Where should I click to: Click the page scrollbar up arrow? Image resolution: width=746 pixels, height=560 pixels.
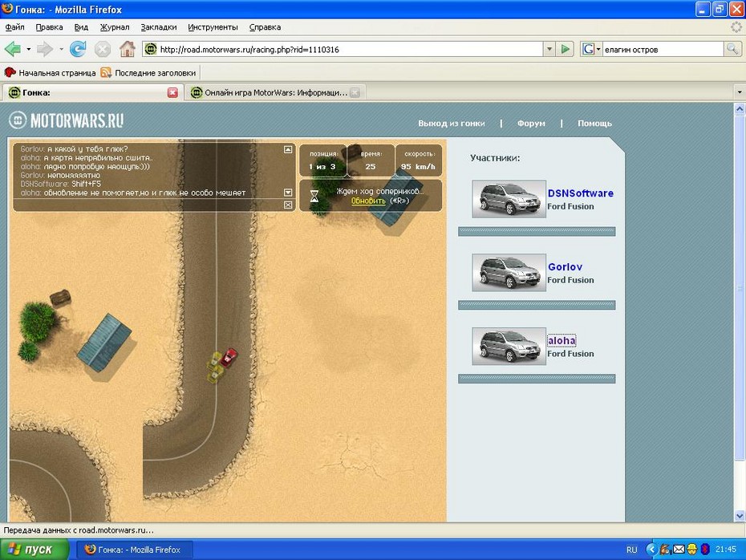click(740, 109)
